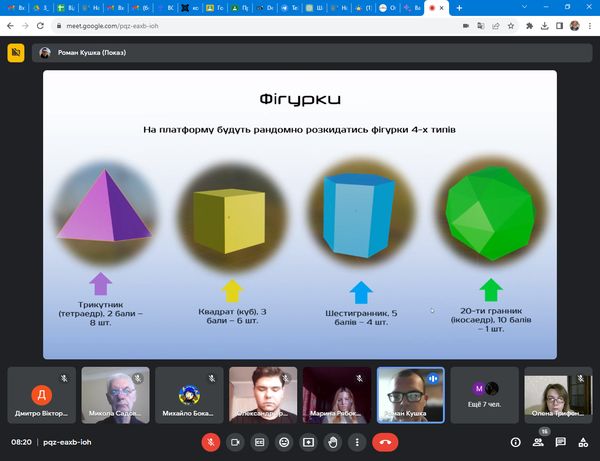The height and width of the screenshot is (461, 600).
Task: Select Роман Кушка participant tile
Action: (x=410, y=394)
